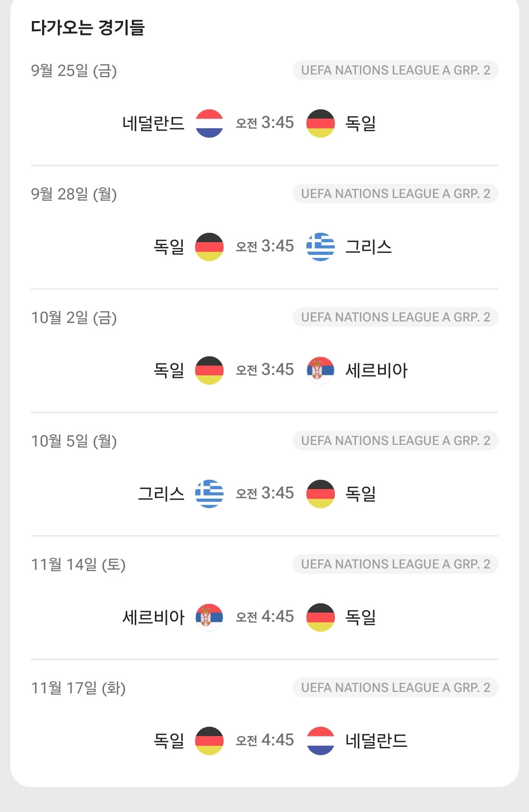Select team name 그리스 in the 9월 28일 match
529x812 pixels.
[x=369, y=247]
